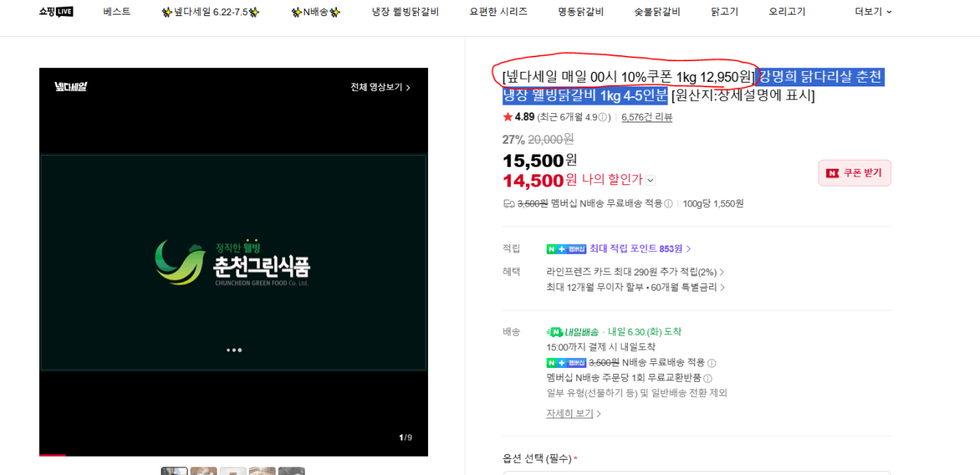The image size is (980, 475).
Task: Click info icon beside 최근 6개월 4.9
Action: (x=603, y=117)
